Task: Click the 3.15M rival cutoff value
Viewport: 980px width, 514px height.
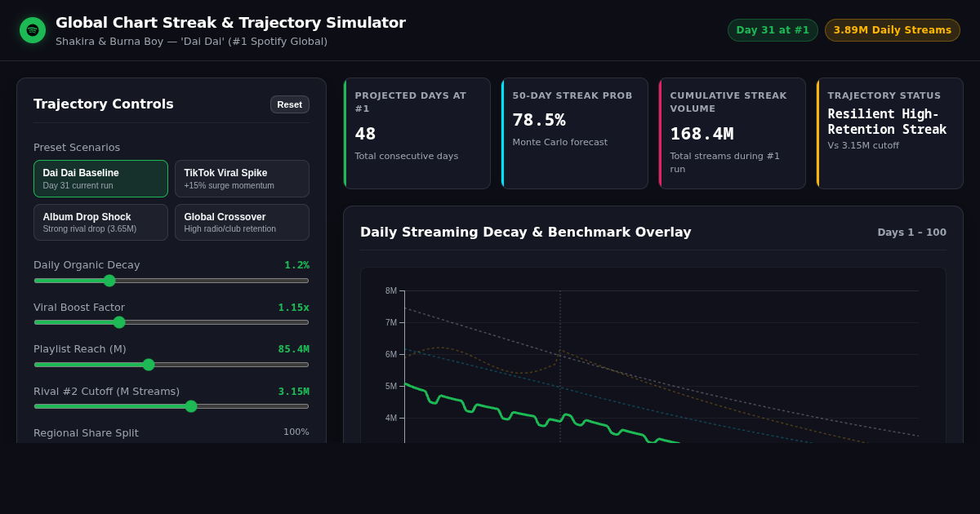Action: (x=293, y=392)
